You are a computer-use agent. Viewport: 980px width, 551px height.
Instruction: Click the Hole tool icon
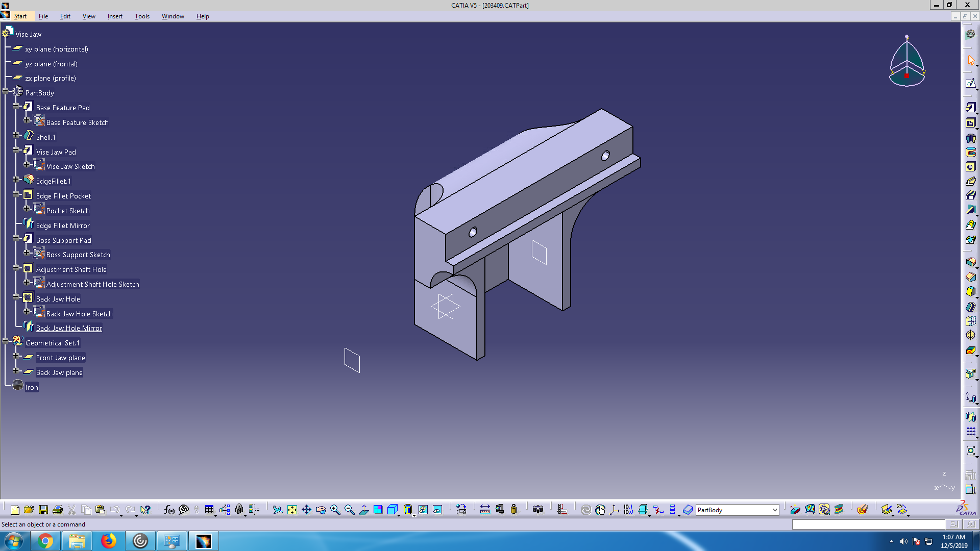(x=970, y=167)
